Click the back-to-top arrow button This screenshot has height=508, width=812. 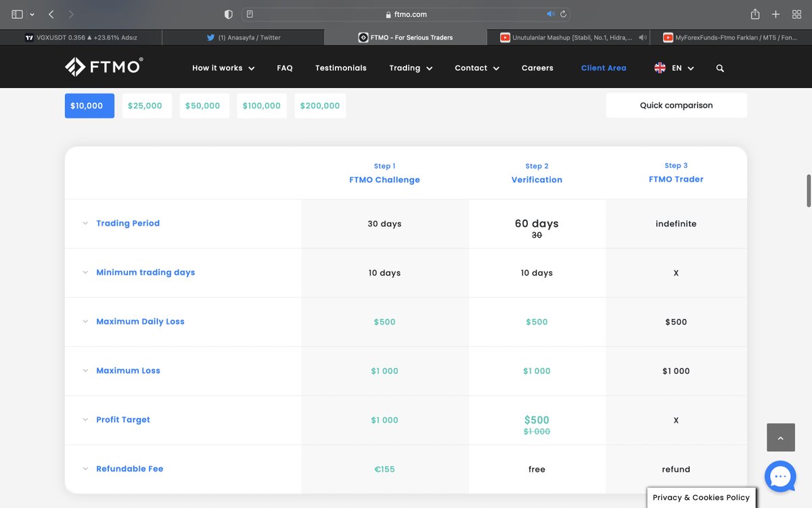pos(780,438)
